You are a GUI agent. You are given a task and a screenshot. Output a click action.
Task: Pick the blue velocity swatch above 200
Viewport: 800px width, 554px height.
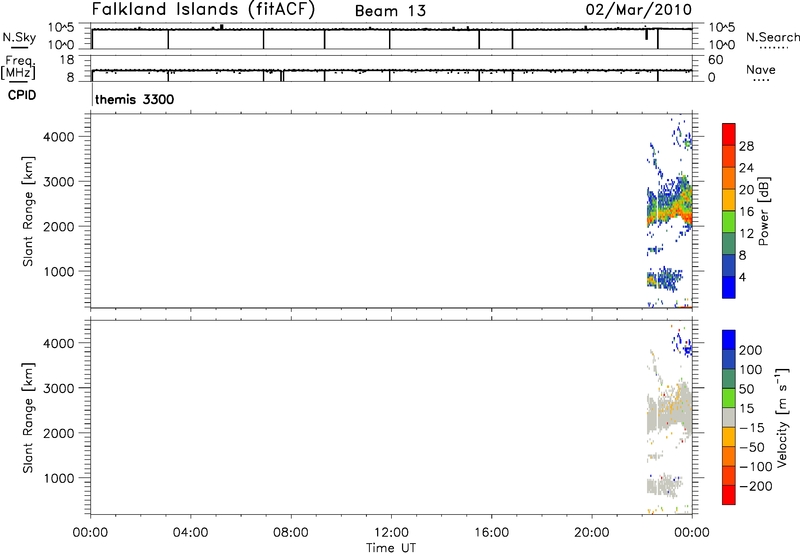pyautogui.click(x=729, y=340)
